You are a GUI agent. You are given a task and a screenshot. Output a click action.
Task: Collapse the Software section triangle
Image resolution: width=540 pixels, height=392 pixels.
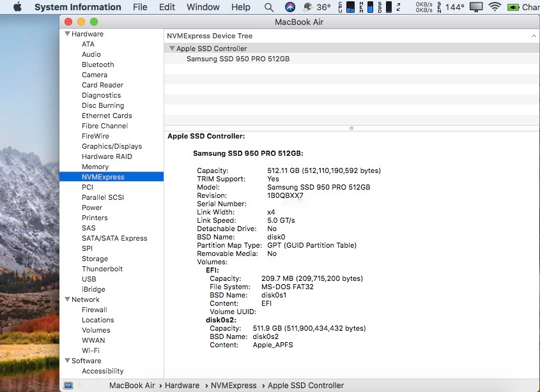click(x=68, y=361)
